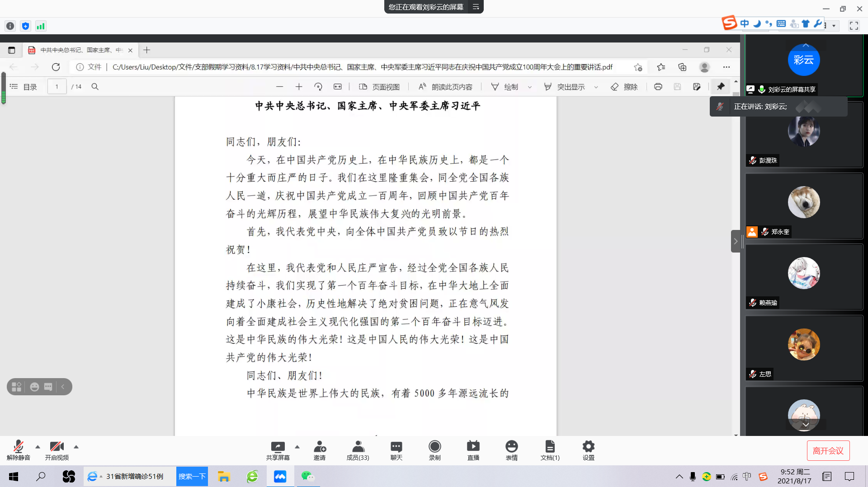Screen dimensions: 868x487
Task: Expand the audio options arrow
Action: (38, 447)
